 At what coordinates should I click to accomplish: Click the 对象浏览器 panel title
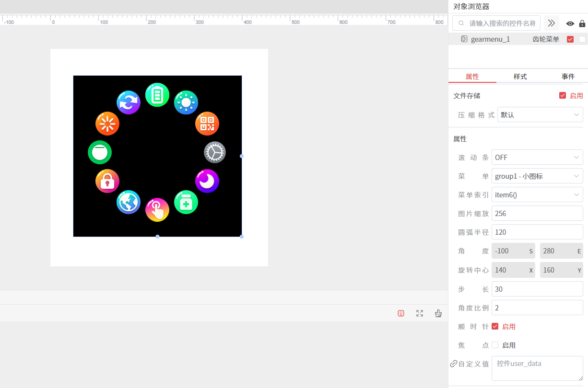point(471,7)
